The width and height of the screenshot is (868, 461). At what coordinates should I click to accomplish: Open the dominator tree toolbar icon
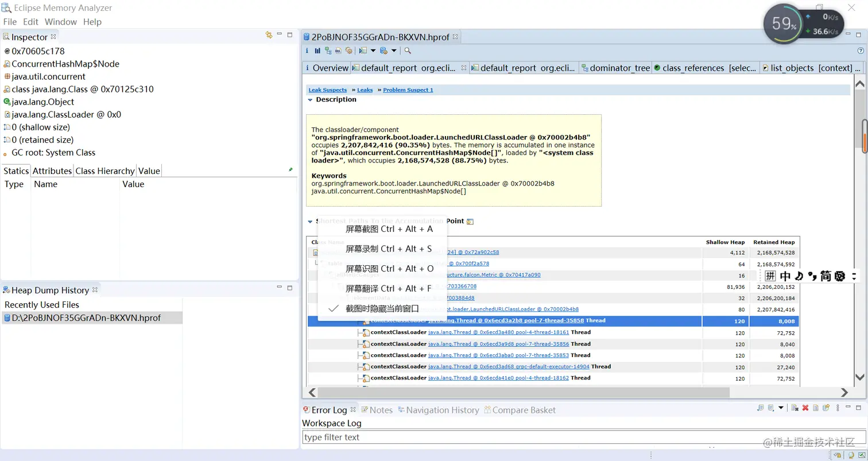click(328, 51)
